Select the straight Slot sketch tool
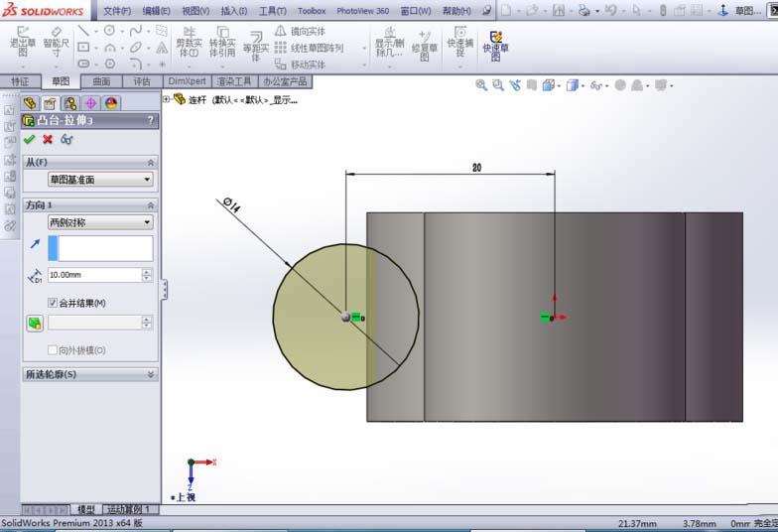The width and height of the screenshot is (778, 532). (83, 64)
